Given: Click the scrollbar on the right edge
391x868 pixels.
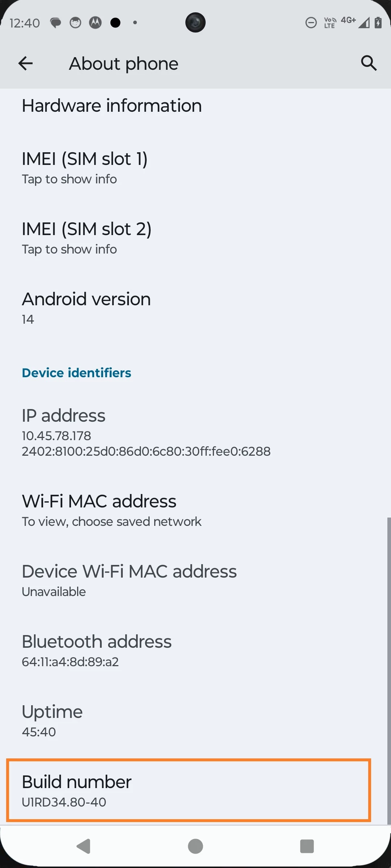Looking at the screenshot, I should 389,669.
